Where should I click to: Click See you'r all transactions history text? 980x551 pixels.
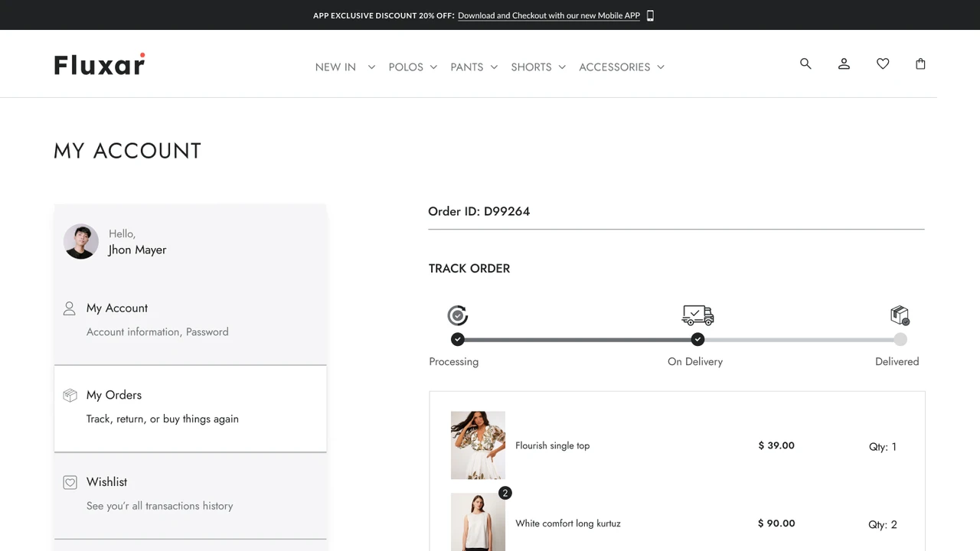pos(160,506)
